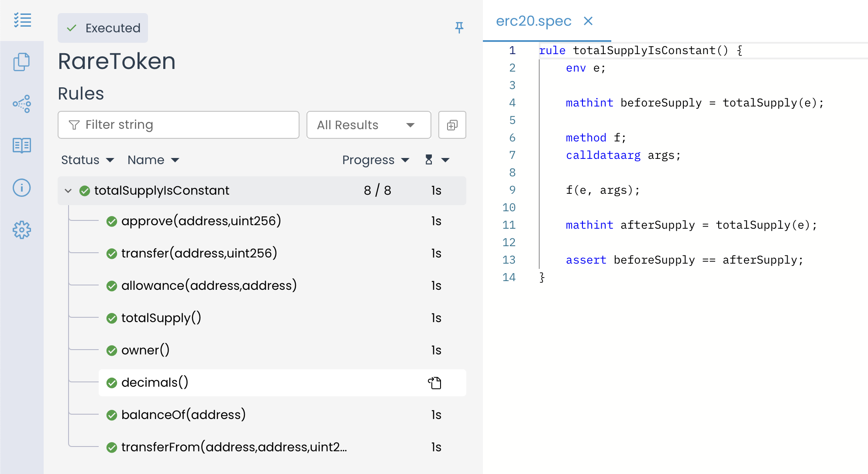Click the jump-to-source icon on decimals() row
This screenshot has height=474, width=868.
click(434, 383)
